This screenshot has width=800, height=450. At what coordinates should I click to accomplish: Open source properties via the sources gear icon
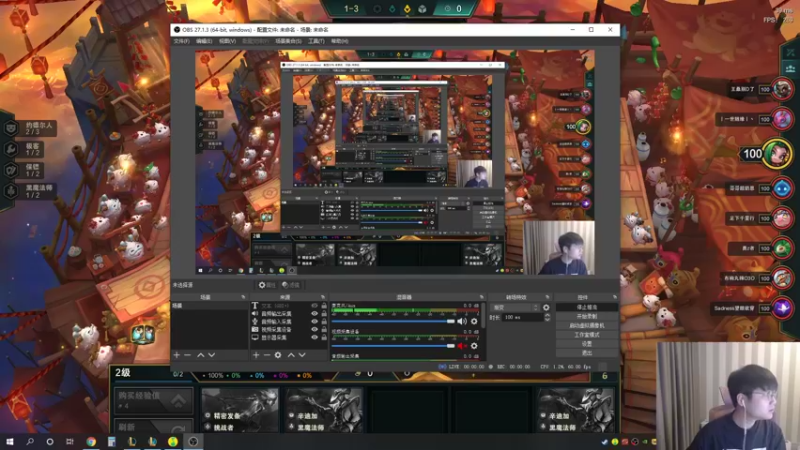click(278, 355)
